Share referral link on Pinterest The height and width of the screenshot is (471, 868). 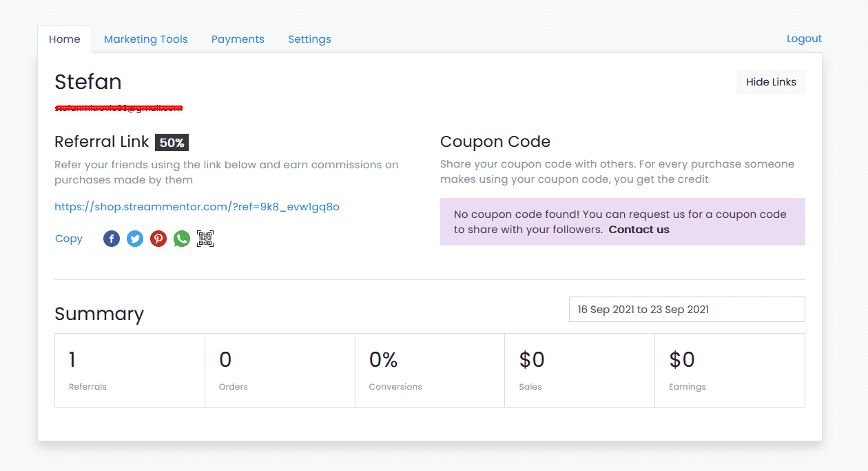coord(158,239)
